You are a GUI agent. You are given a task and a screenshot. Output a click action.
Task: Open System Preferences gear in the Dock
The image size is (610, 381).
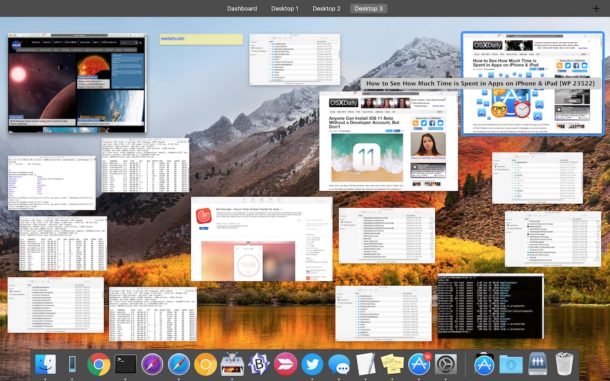coord(446,364)
